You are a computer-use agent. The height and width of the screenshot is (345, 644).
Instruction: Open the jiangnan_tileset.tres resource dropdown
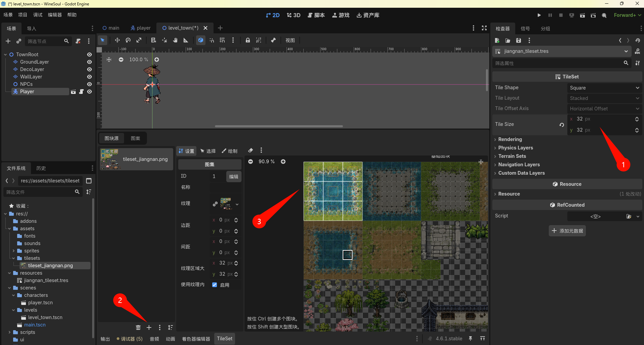click(562, 51)
